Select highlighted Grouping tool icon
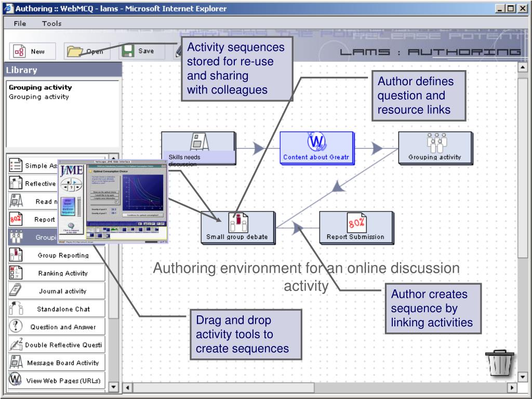The image size is (532, 399). pos(16,237)
